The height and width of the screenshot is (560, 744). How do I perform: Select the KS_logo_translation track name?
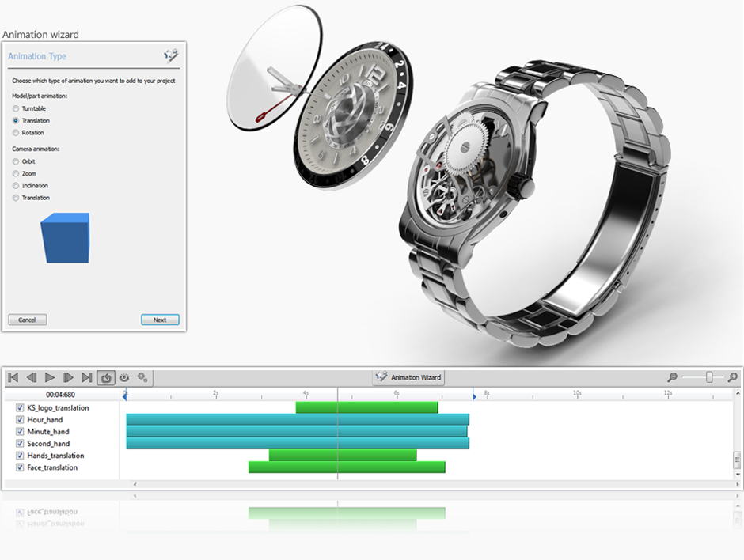[58, 408]
